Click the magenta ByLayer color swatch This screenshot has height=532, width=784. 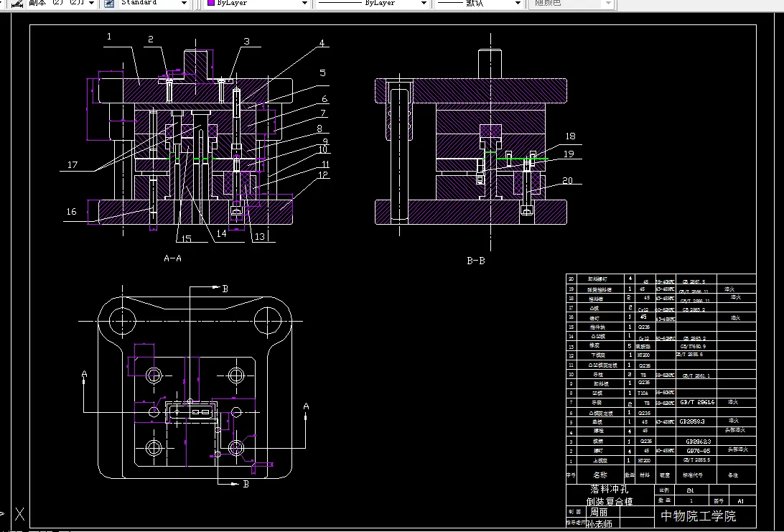click(211, 2)
